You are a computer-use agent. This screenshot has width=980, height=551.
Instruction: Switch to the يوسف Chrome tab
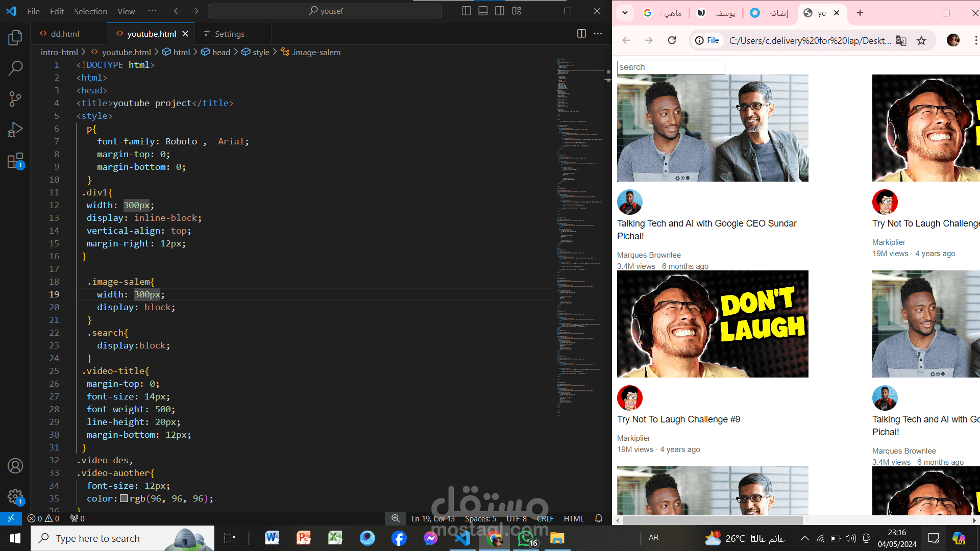point(716,13)
